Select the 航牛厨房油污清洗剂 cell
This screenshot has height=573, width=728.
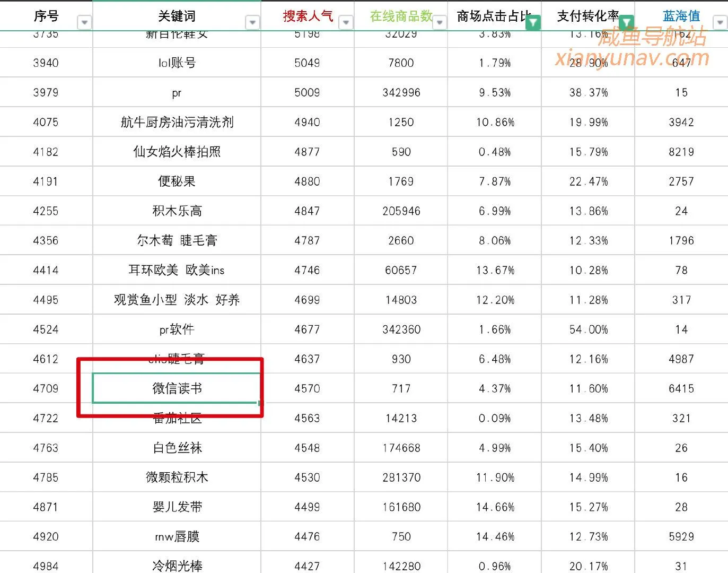[177, 122]
